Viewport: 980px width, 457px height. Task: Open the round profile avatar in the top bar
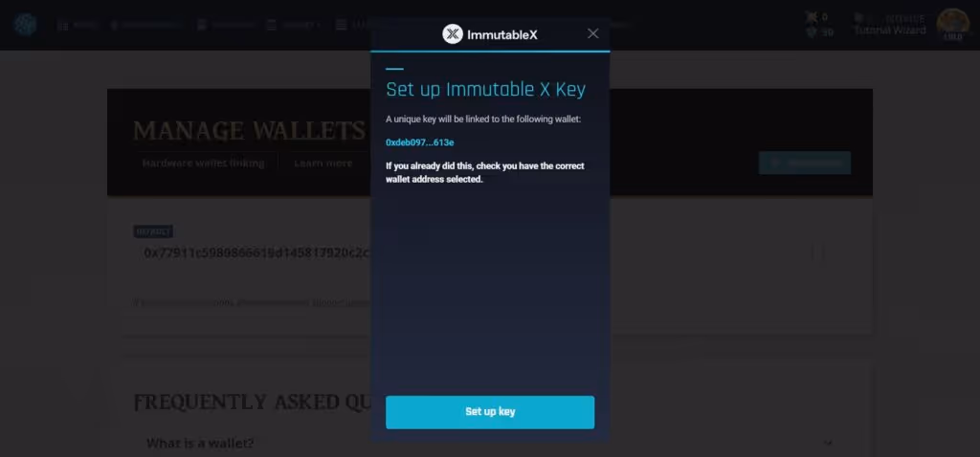[952, 25]
